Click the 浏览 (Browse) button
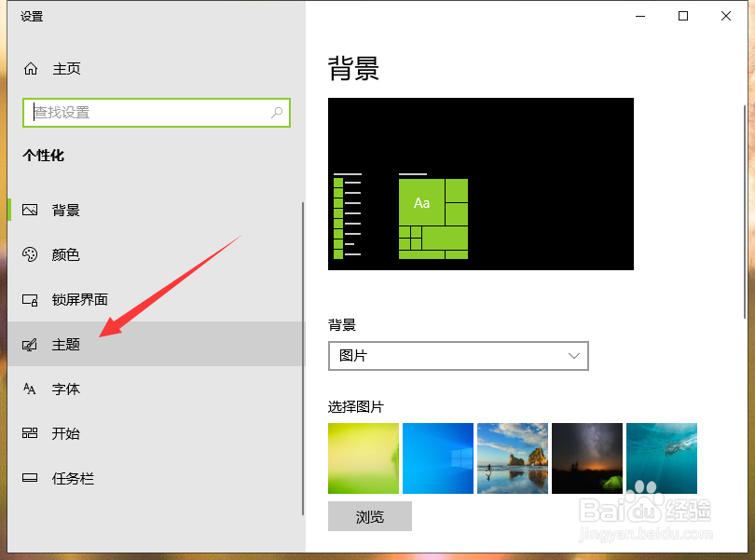The width and height of the screenshot is (755, 560). point(369,516)
